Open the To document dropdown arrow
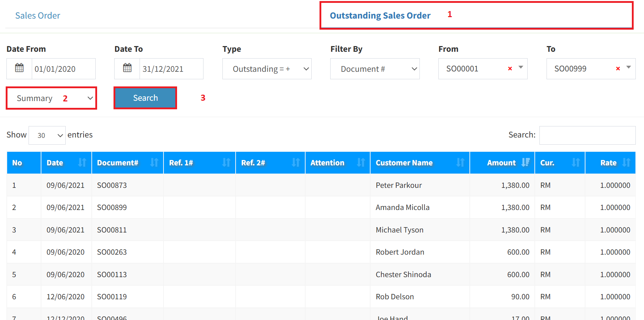644x320 pixels. pyautogui.click(x=629, y=67)
